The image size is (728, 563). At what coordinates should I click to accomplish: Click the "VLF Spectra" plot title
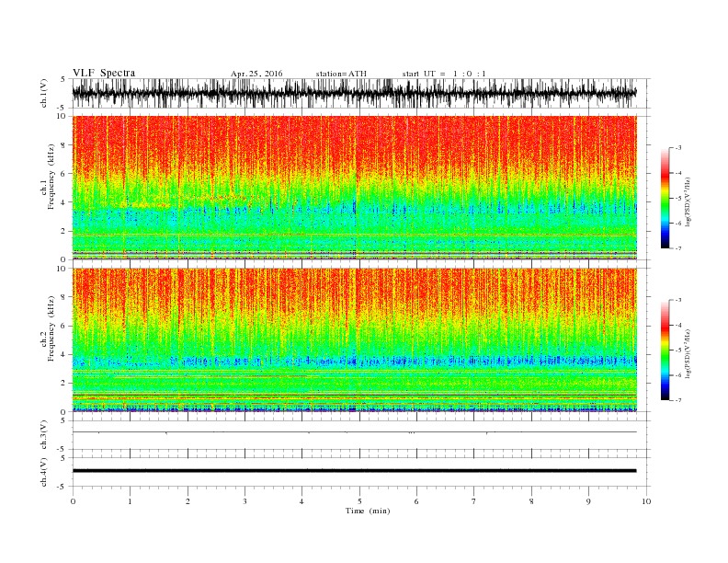click(104, 73)
